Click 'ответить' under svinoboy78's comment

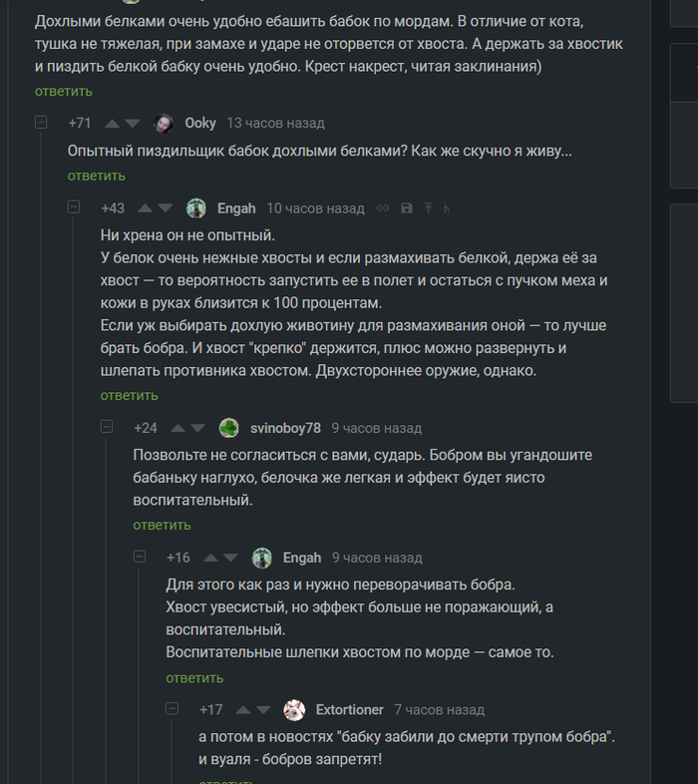point(163,525)
